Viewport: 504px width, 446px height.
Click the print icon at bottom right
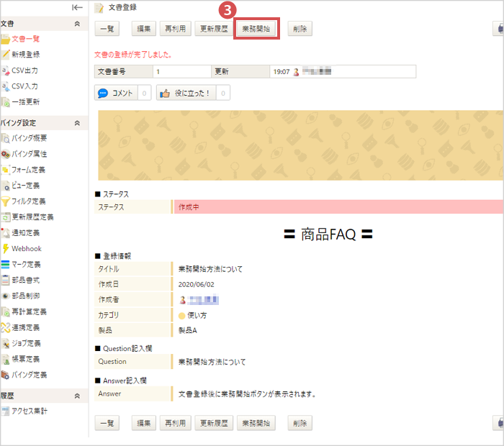click(x=500, y=423)
